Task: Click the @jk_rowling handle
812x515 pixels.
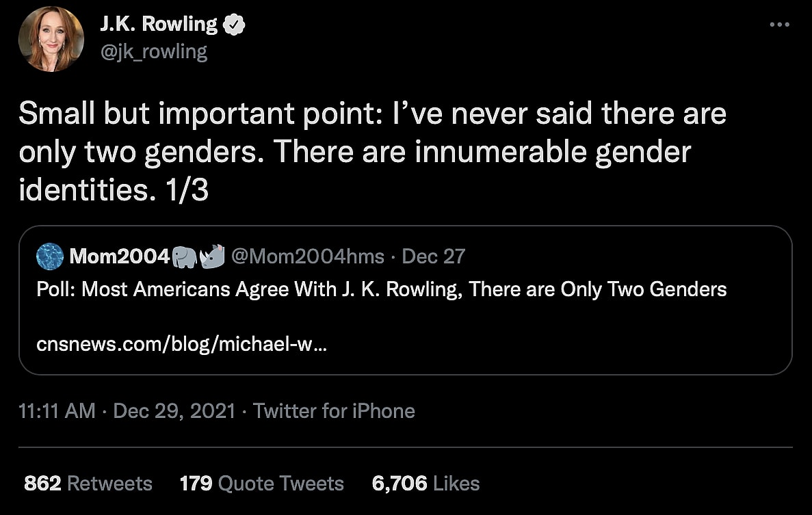Action: click(x=153, y=52)
